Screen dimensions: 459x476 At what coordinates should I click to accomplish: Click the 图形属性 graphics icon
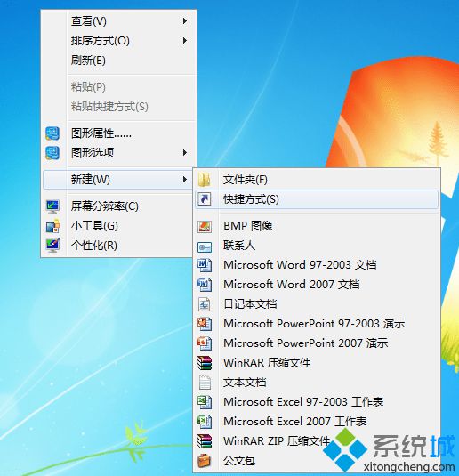coord(52,133)
